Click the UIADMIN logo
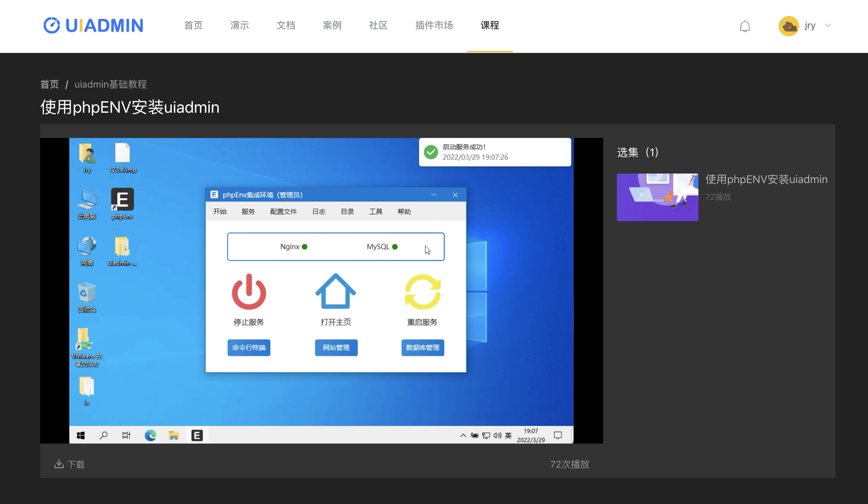This screenshot has width=868, height=504. coord(93,25)
